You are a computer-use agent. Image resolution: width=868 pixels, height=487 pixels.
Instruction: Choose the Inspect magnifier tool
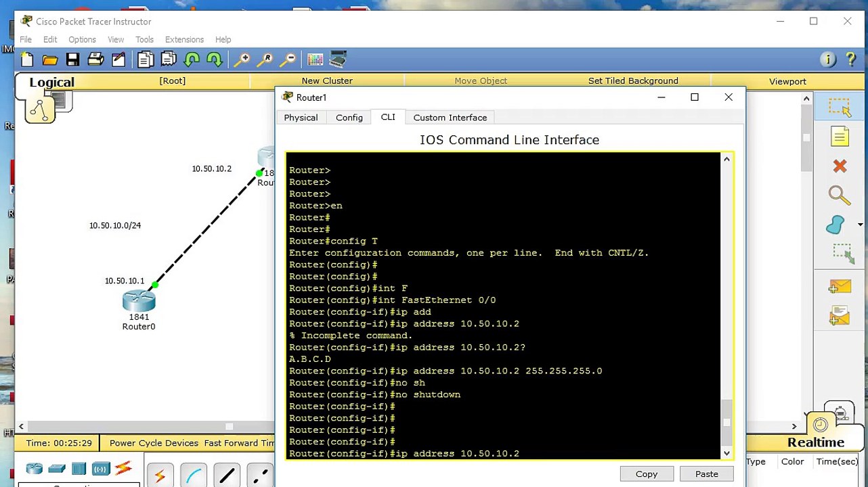tap(840, 195)
